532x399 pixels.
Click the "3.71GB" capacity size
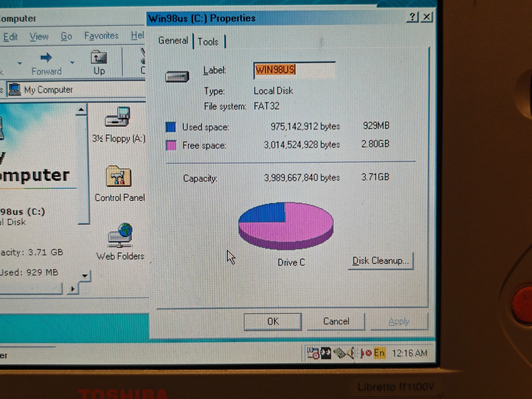(375, 177)
